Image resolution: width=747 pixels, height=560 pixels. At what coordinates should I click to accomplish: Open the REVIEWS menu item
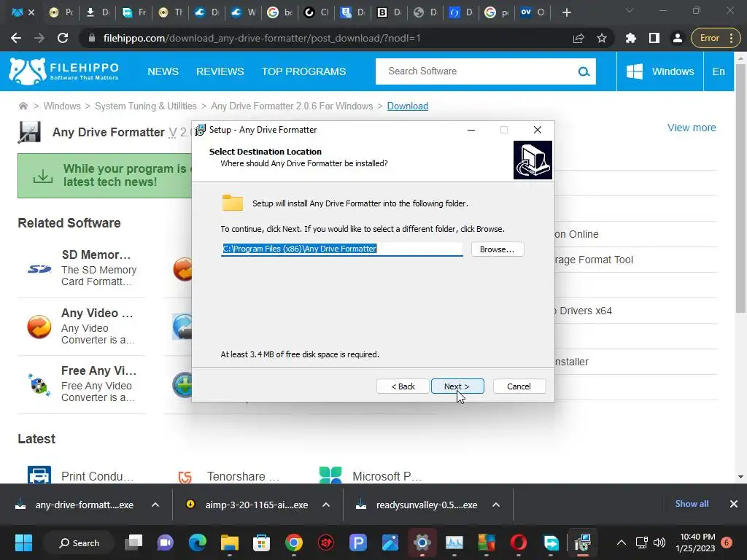(220, 71)
